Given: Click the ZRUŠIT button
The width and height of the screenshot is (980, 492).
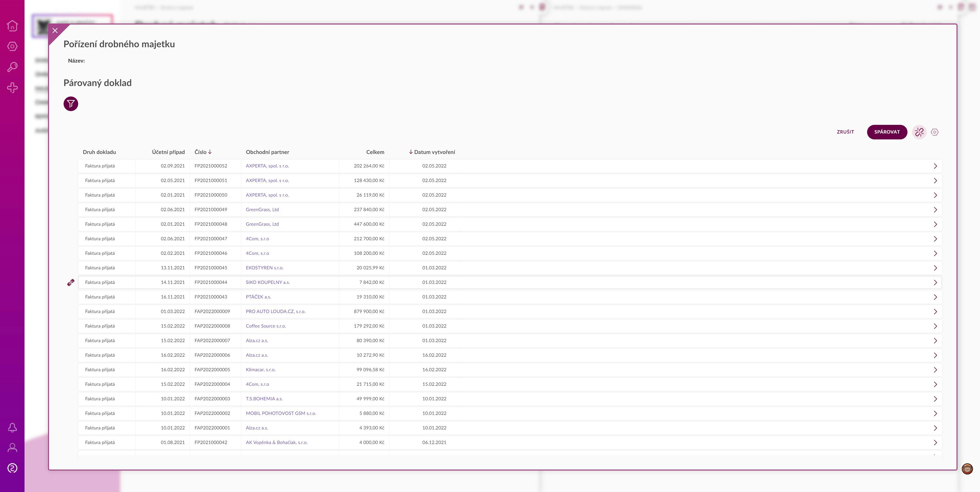Looking at the screenshot, I should [845, 132].
